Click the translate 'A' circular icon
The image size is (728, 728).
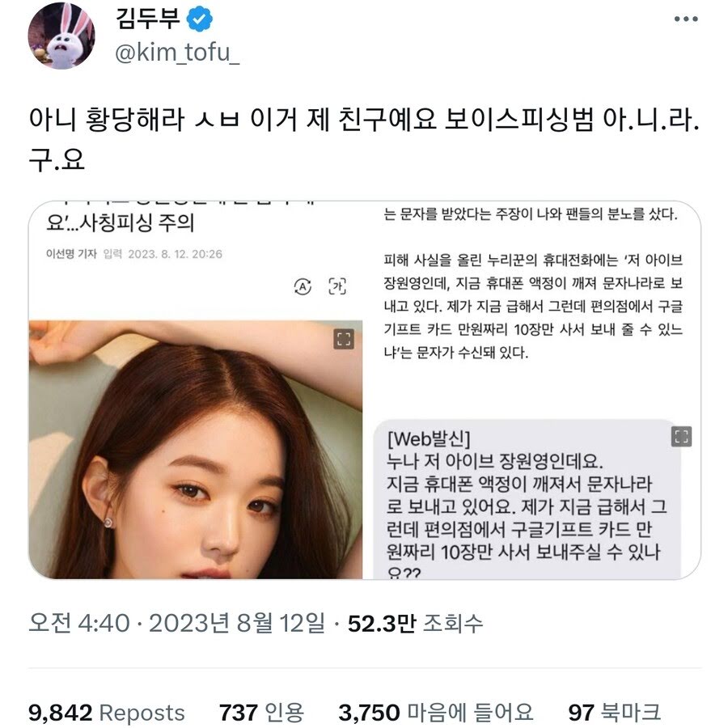click(303, 286)
